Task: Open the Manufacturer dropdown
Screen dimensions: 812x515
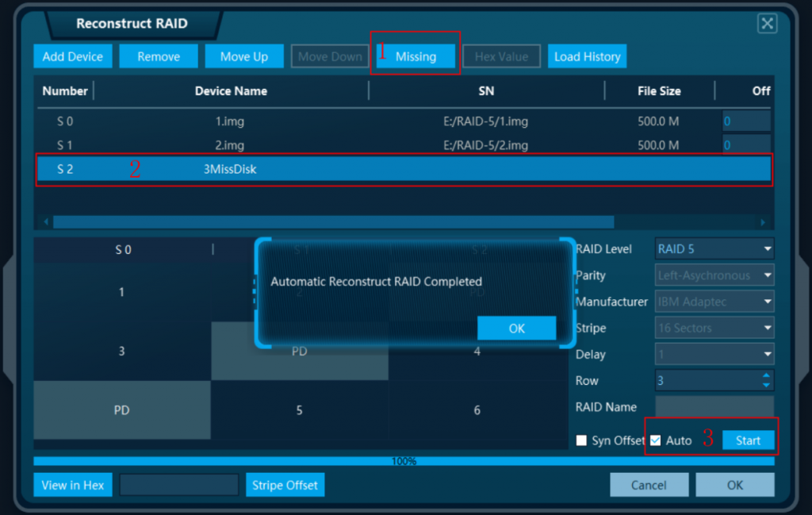Action: 713,301
